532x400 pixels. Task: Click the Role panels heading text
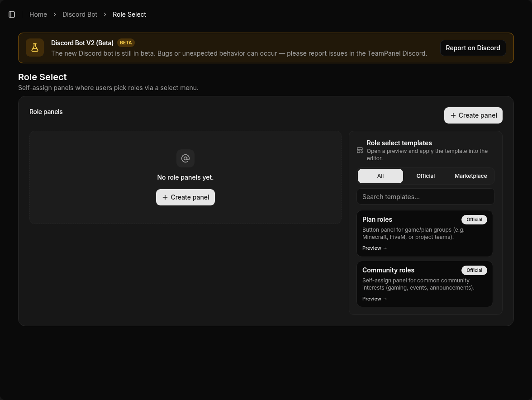tap(46, 112)
